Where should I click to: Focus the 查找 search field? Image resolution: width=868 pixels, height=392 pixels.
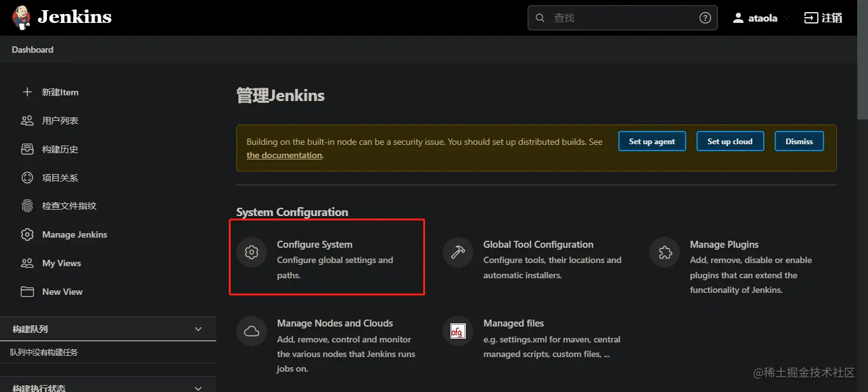point(622,18)
